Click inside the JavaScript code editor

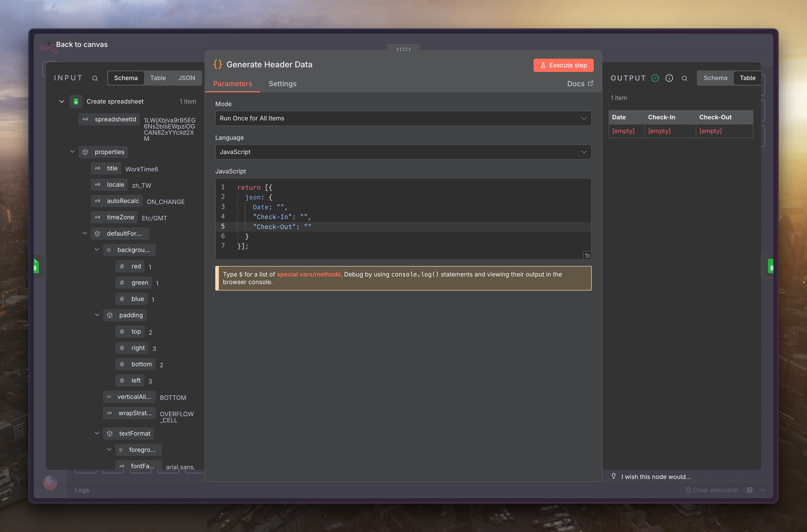[403, 217]
